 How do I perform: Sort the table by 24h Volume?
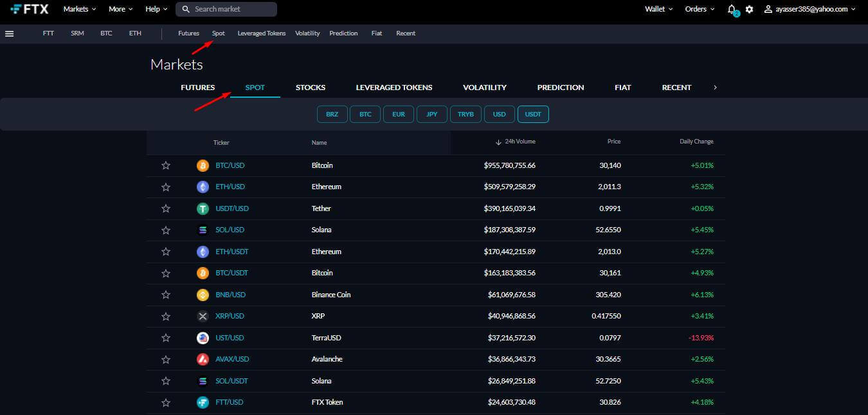pos(515,142)
